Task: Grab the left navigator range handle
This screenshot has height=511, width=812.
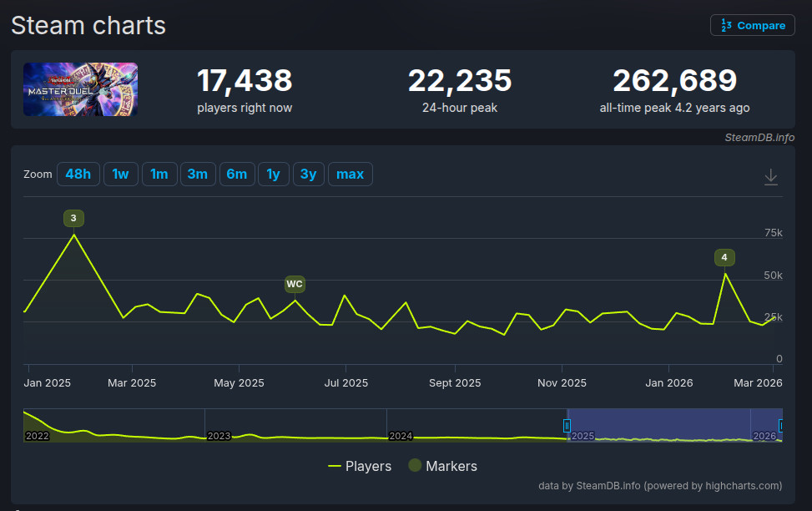Action: pyautogui.click(x=567, y=426)
